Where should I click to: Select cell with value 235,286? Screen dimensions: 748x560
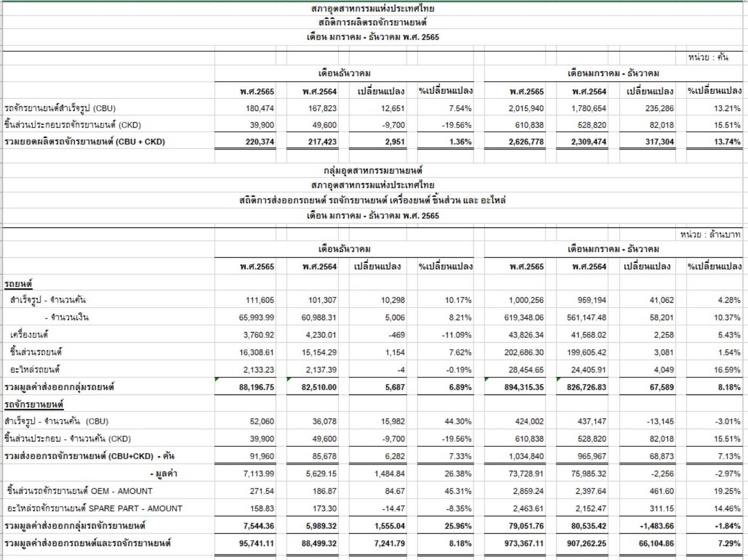click(659, 108)
